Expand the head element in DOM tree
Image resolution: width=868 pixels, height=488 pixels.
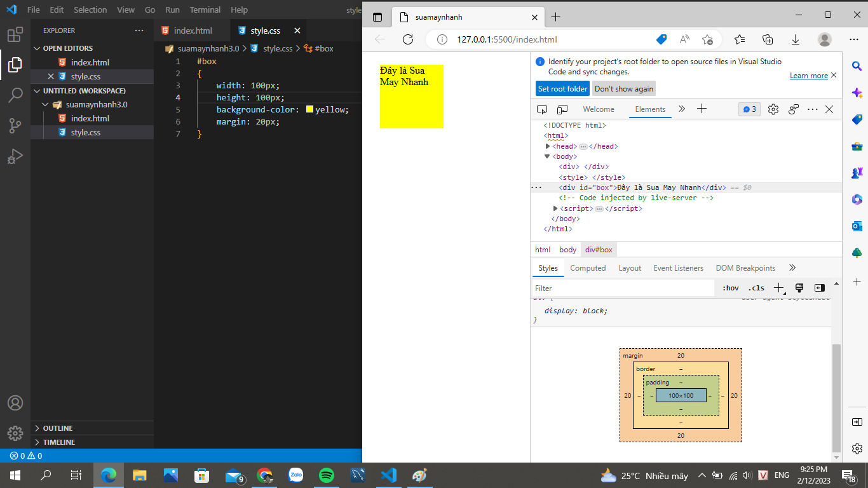[x=548, y=146]
